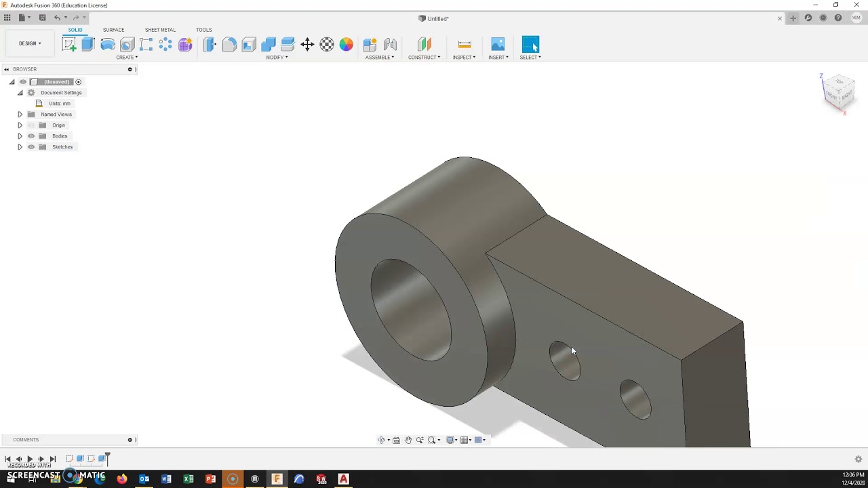Open the ASSEMBLE dropdown menu
Image resolution: width=868 pixels, height=488 pixels.
click(380, 58)
